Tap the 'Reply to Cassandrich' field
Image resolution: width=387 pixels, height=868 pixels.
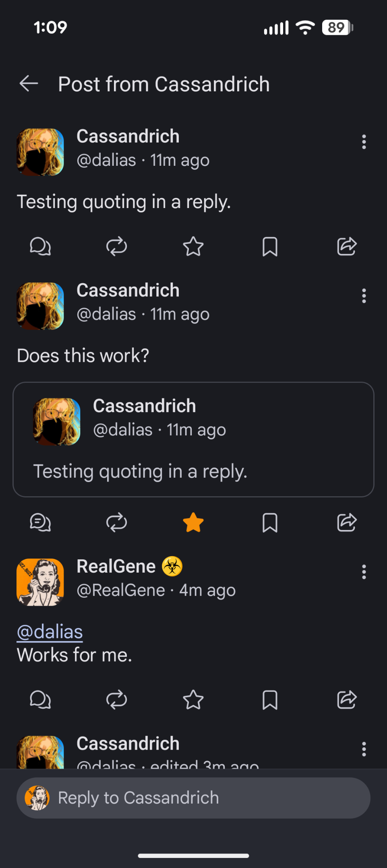[x=193, y=798]
